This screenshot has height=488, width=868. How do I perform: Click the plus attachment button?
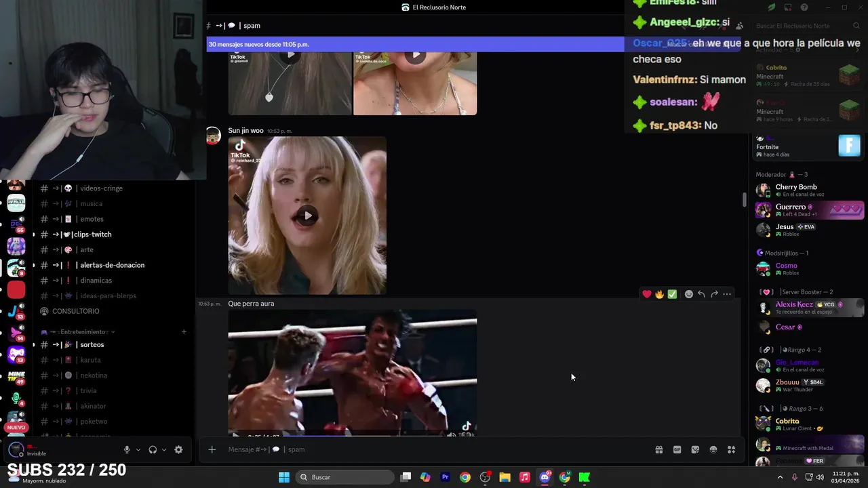click(212, 449)
